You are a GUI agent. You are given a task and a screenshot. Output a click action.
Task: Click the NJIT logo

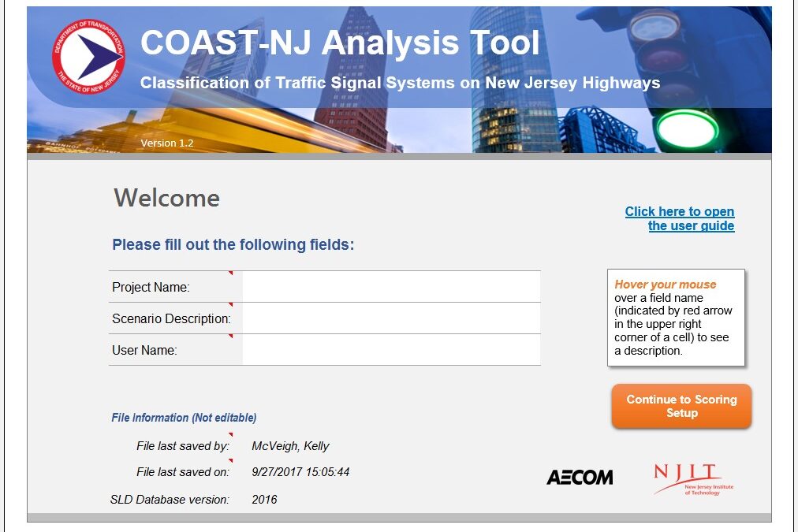[x=687, y=479]
